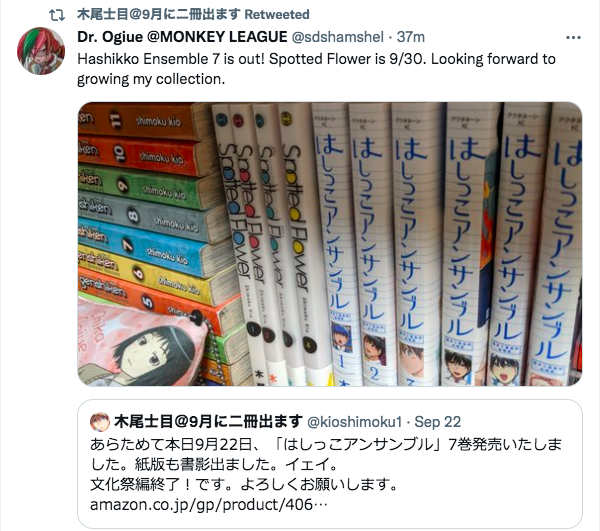600x531 pixels.
Task: Open Dr. Ogiue's profile avatar
Action: point(41,50)
